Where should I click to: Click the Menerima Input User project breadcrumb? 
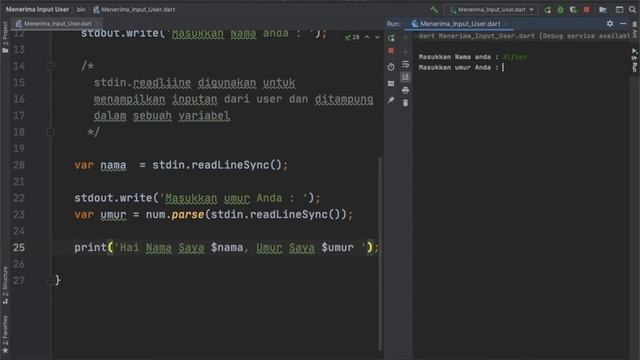point(37,9)
